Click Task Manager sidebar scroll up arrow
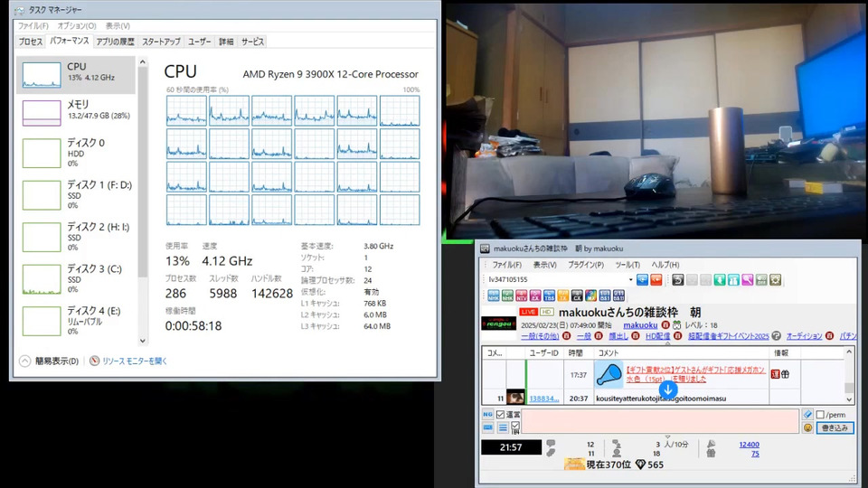868x488 pixels. (x=143, y=62)
